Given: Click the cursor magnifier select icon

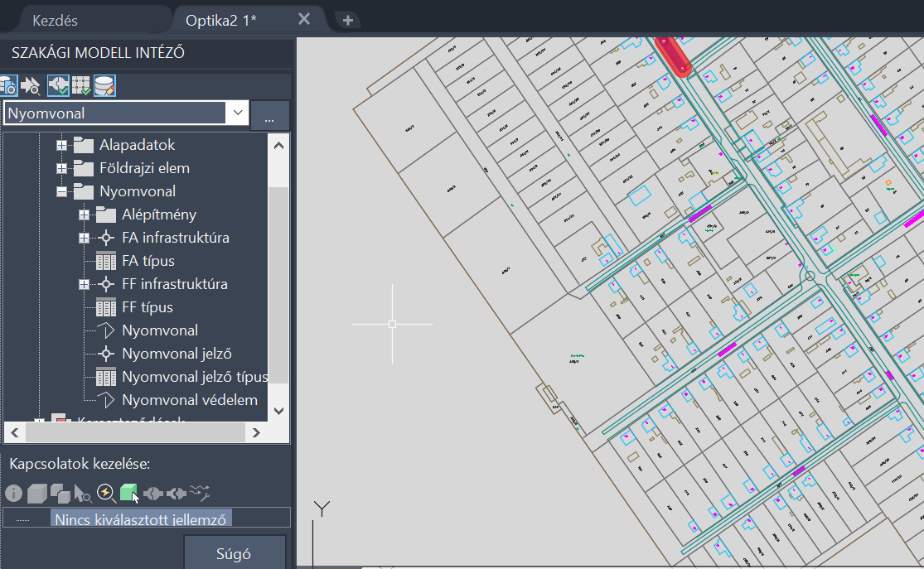Looking at the screenshot, I should click(83, 493).
